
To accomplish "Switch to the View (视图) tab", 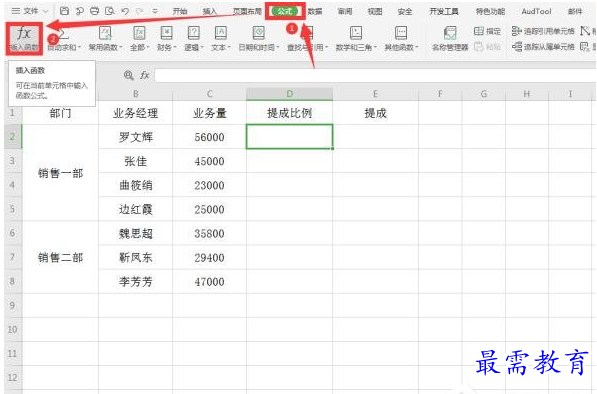I will 375,11.
